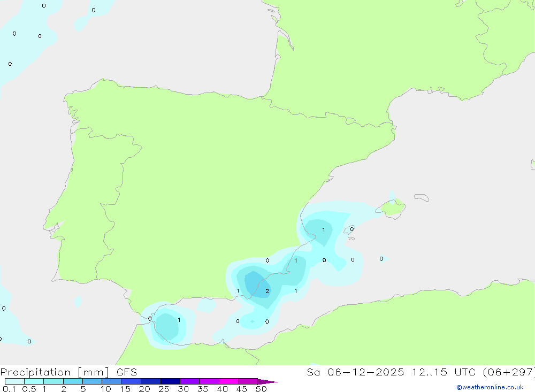Viewport: 535px width, 392px height.
Task: Click the '(06+297)' forecast run text
Action: point(509,372)
